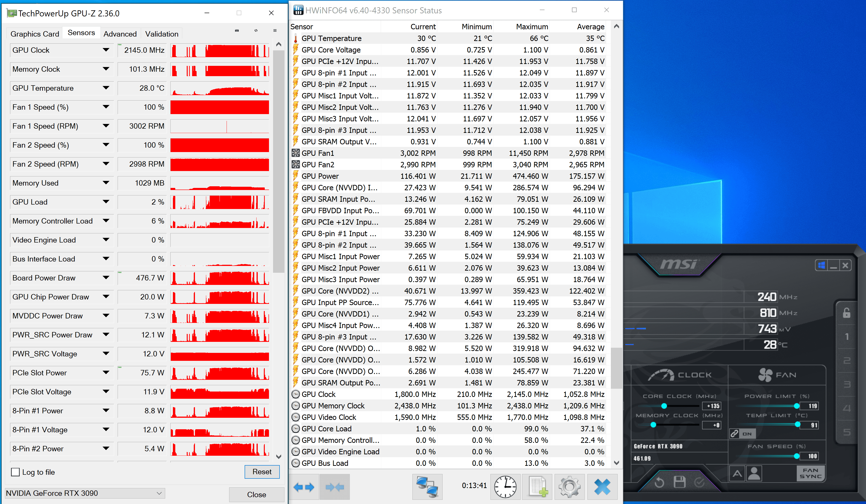Open HWiNFO remote monitoring computers icon

[x=427, y=487]
